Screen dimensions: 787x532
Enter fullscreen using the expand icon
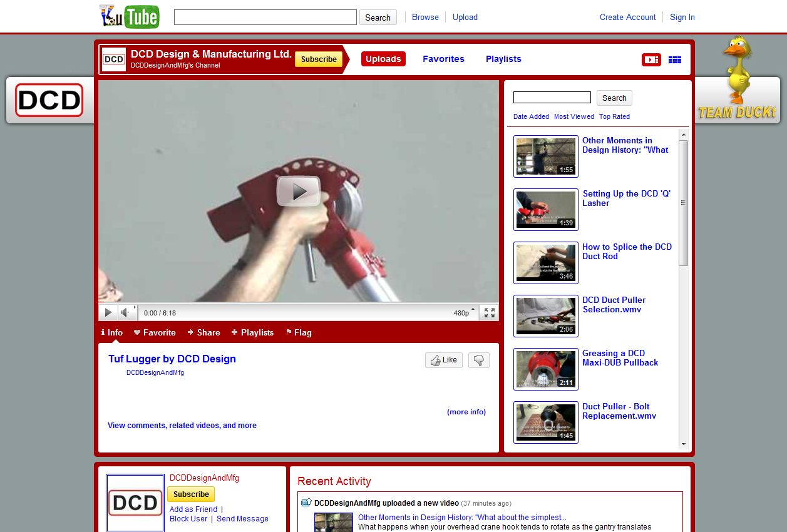[490, 312]
